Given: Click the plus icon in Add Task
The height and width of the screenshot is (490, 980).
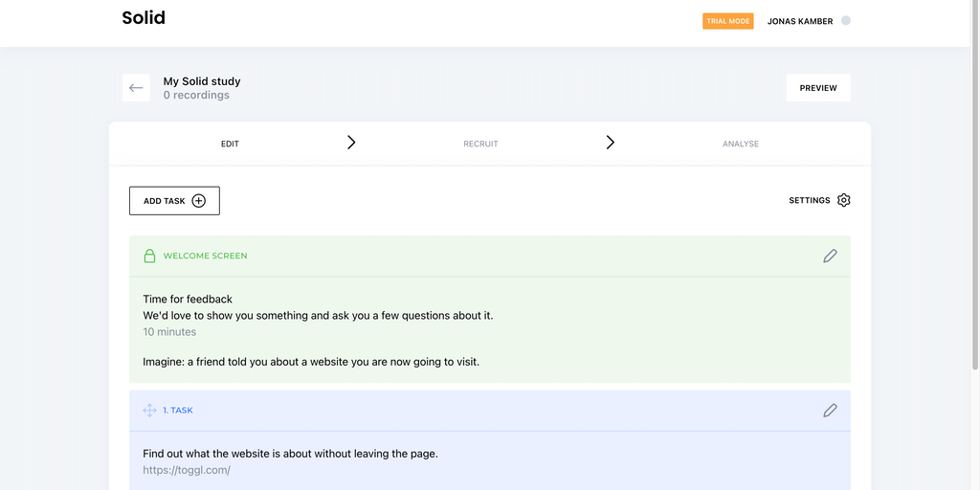Looking at the screenshot, I should coord(199,201).
